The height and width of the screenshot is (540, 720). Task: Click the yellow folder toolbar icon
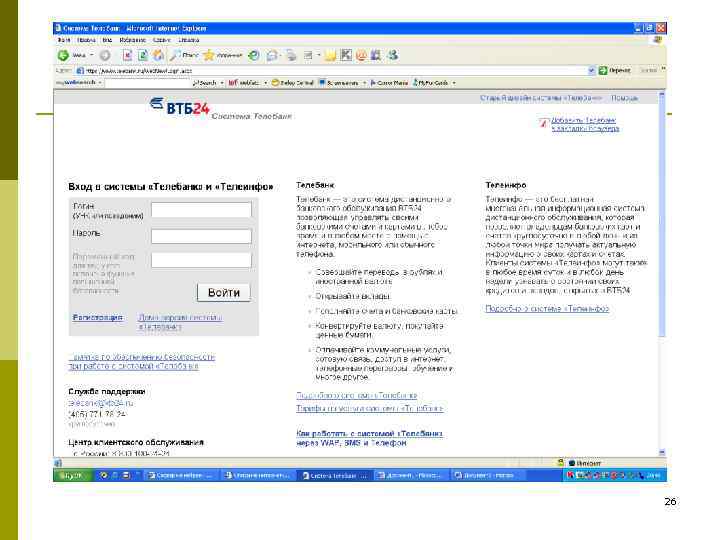click(330, 56)
